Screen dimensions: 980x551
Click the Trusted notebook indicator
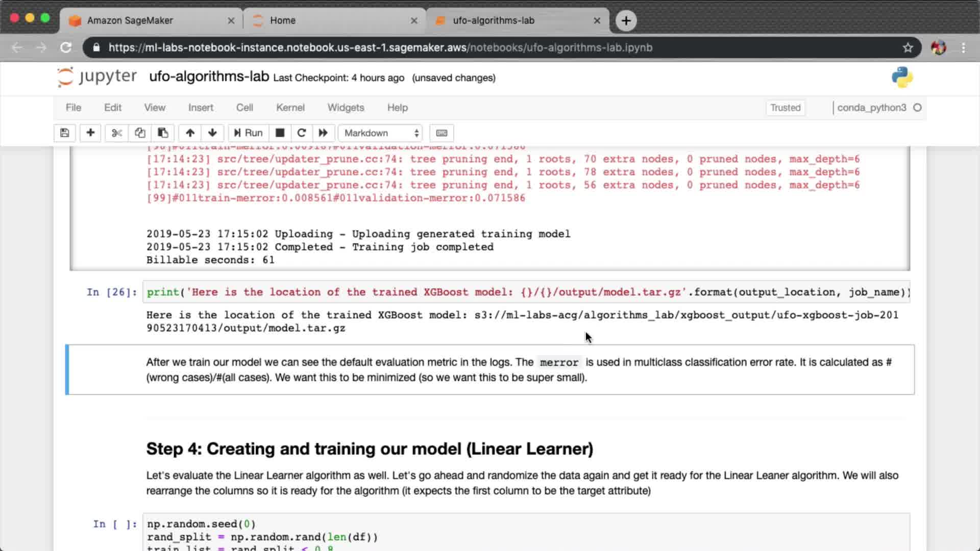tap(785, 108)
